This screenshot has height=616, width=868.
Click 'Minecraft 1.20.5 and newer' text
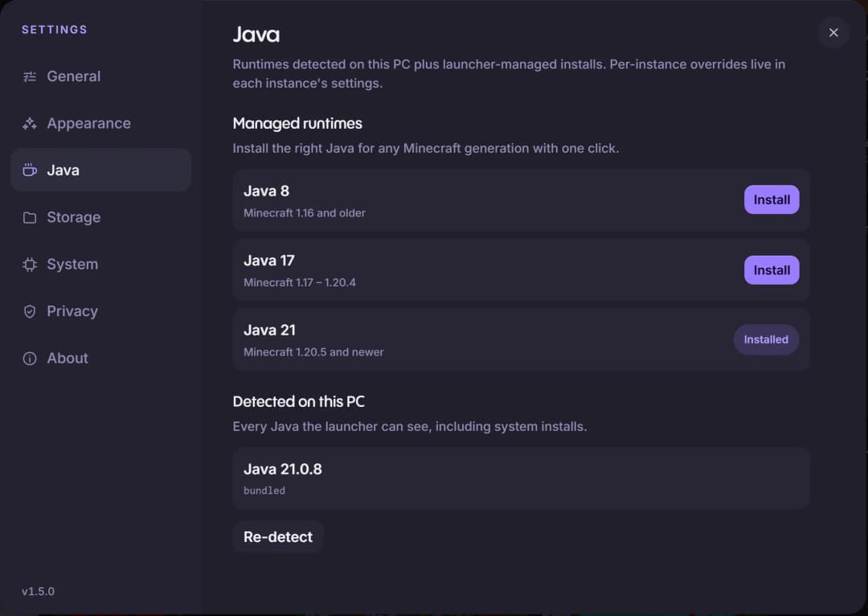313,351
